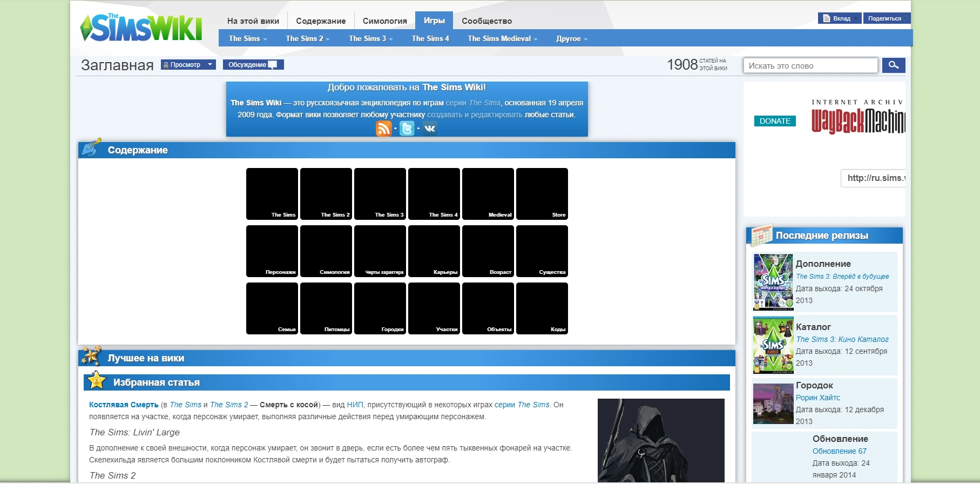Follow the Рорин Хайтс link
The width and height of the screenshot is (980, 484).
pyautogui.click(x=818, y=398)
